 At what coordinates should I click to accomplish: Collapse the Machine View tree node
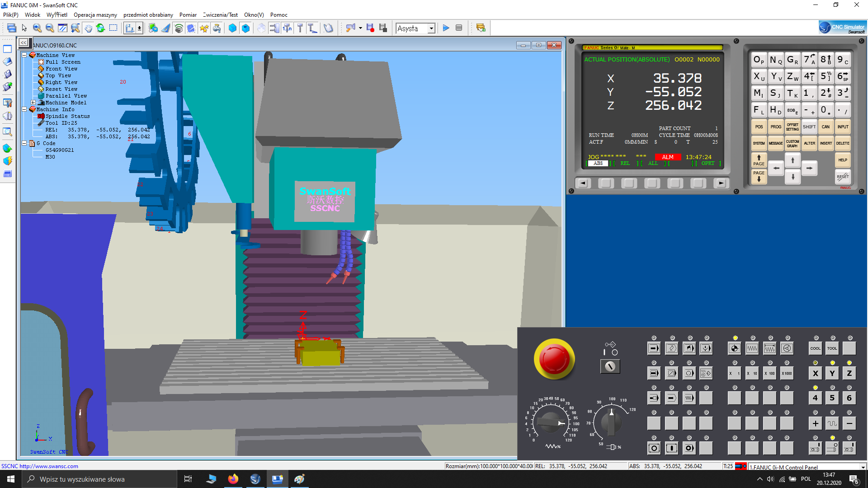[24, 55]
